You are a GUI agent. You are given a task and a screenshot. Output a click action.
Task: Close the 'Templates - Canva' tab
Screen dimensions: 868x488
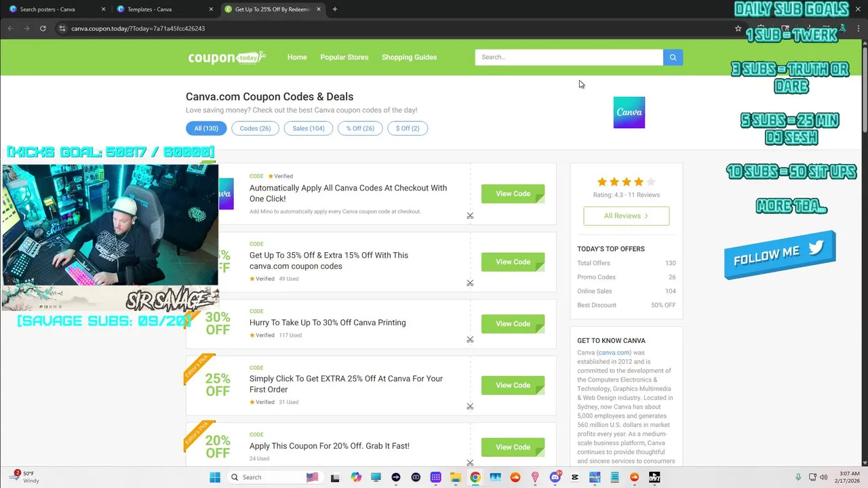(211, 9)
